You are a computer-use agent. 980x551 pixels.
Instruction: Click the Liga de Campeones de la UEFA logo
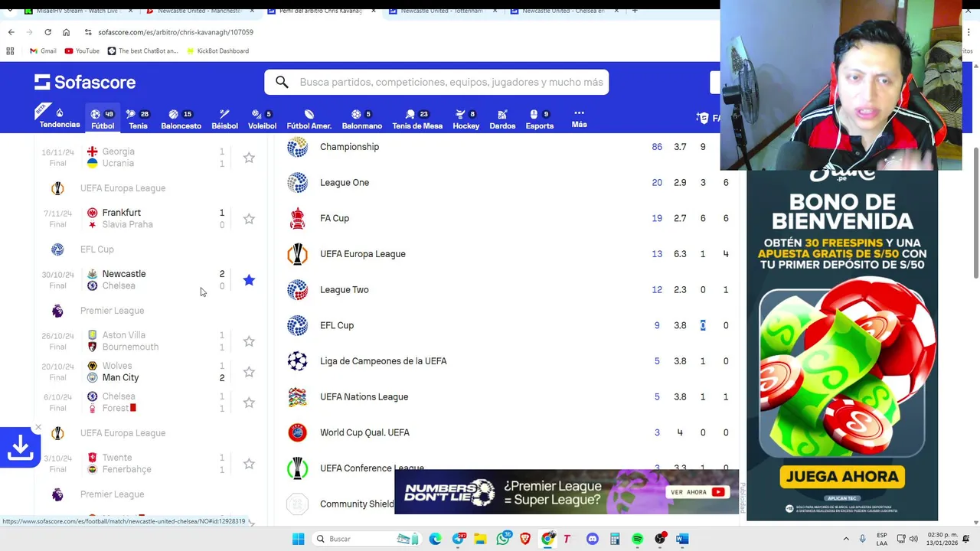coord(298,361)
